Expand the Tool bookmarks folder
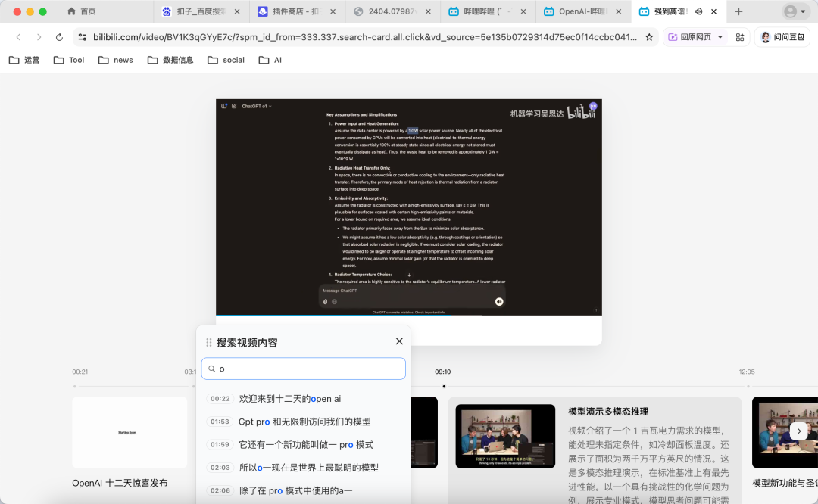 click(x=68, y=59)
